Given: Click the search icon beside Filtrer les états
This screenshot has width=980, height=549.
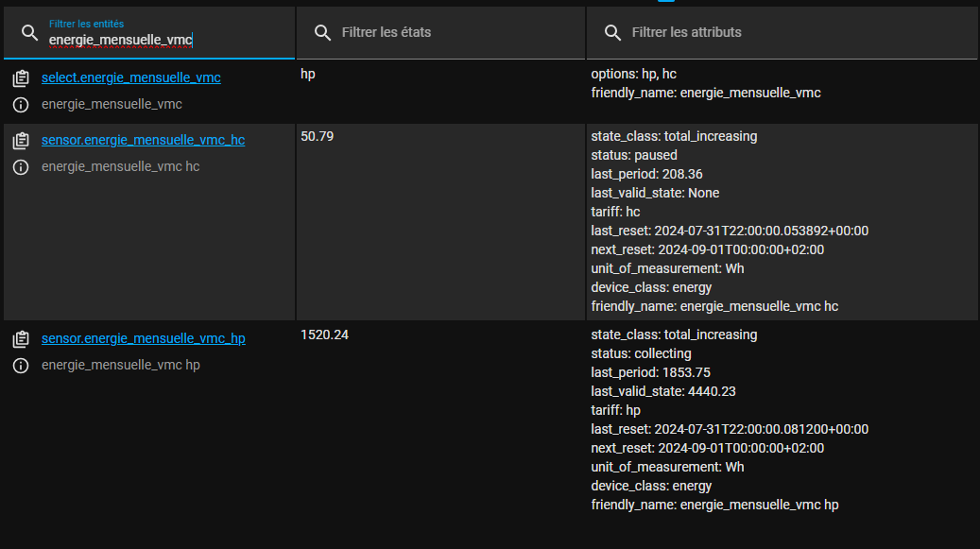Looking at the screenshot, I should pyautogui.click(x=323, y=33).
